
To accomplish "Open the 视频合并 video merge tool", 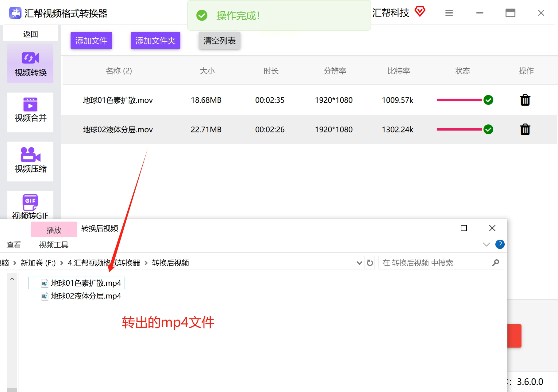I will pos(30,112).
